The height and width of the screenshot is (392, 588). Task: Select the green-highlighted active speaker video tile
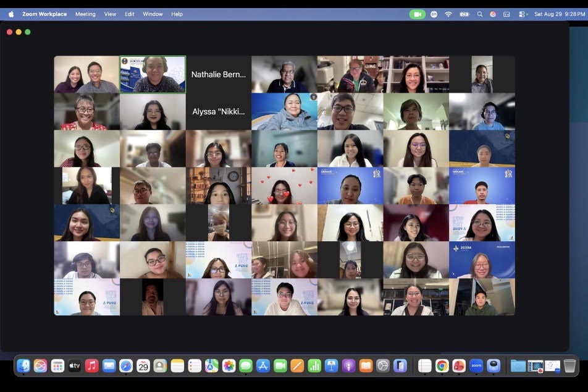153,74
